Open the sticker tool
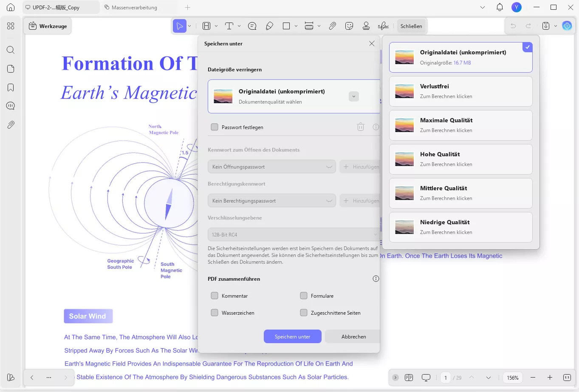Screen dimensions: 579x392 coord(349,26)
